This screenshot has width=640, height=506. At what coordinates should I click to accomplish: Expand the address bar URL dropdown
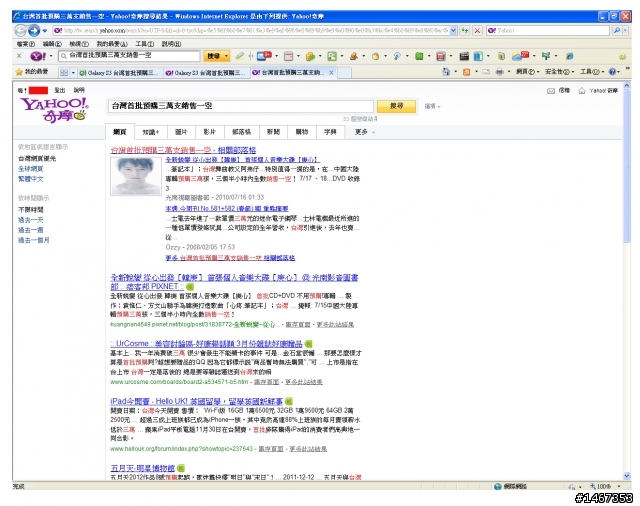(453, 30)
